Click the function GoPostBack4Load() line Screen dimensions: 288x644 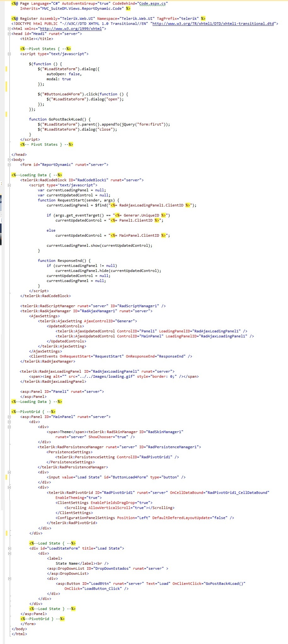click(x=60, y=119)
